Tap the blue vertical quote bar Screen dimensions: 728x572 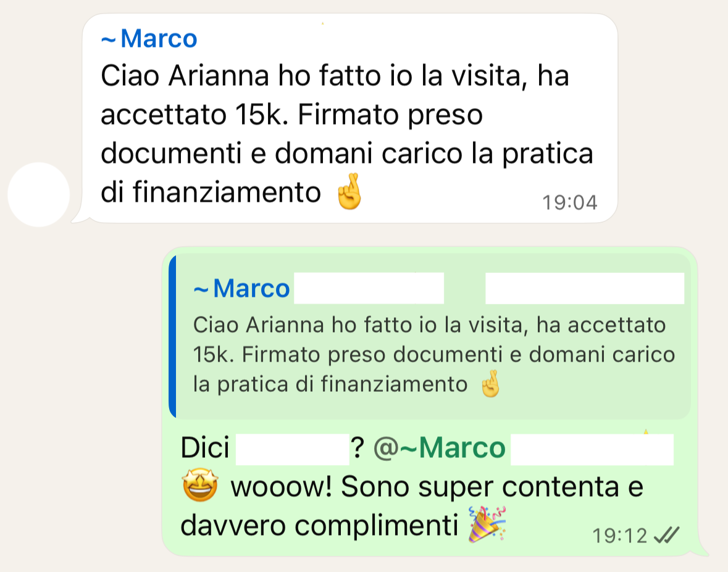coord(172,336)
